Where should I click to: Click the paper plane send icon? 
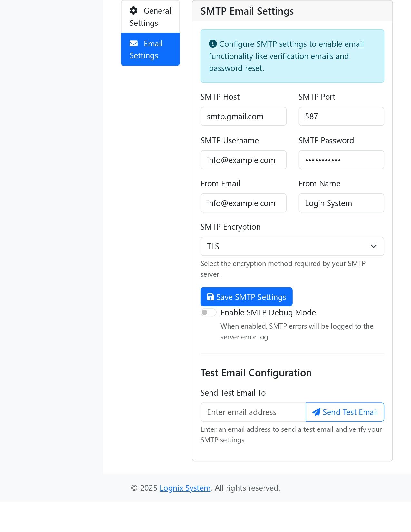click(316, 412)
